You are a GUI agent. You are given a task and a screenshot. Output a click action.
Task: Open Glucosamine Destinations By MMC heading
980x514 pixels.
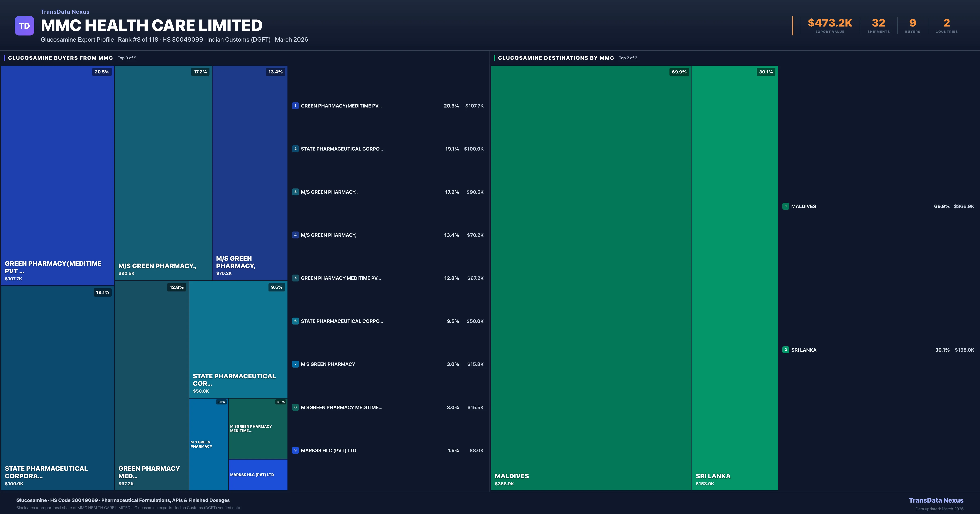tap(556, 58)
